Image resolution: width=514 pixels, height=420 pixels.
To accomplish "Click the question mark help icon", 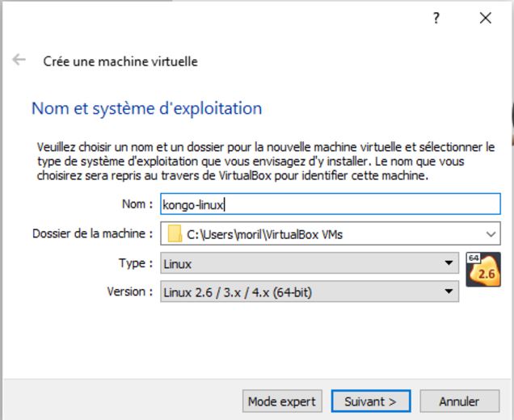I will (x=436, y=19).
